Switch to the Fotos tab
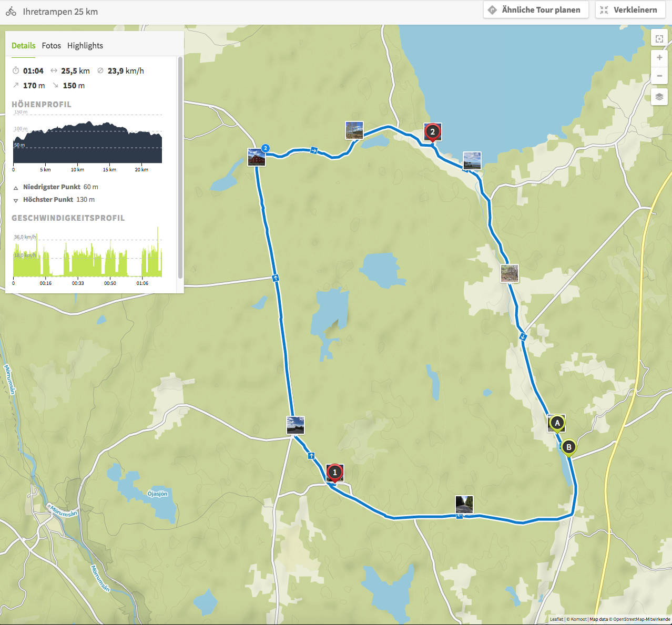Viewport: 672px width, 625px height. click(x=51, y=46)
